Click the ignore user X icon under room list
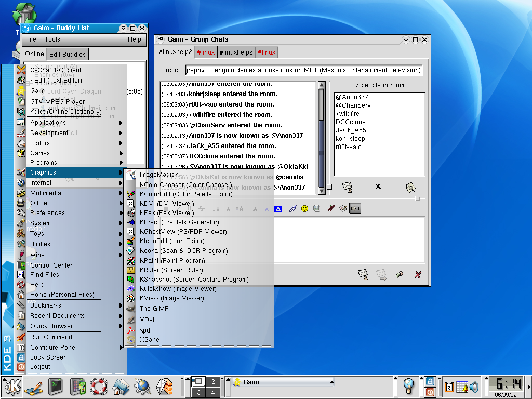The height and width of the screenshot is (399, 532). click(378, 187)
